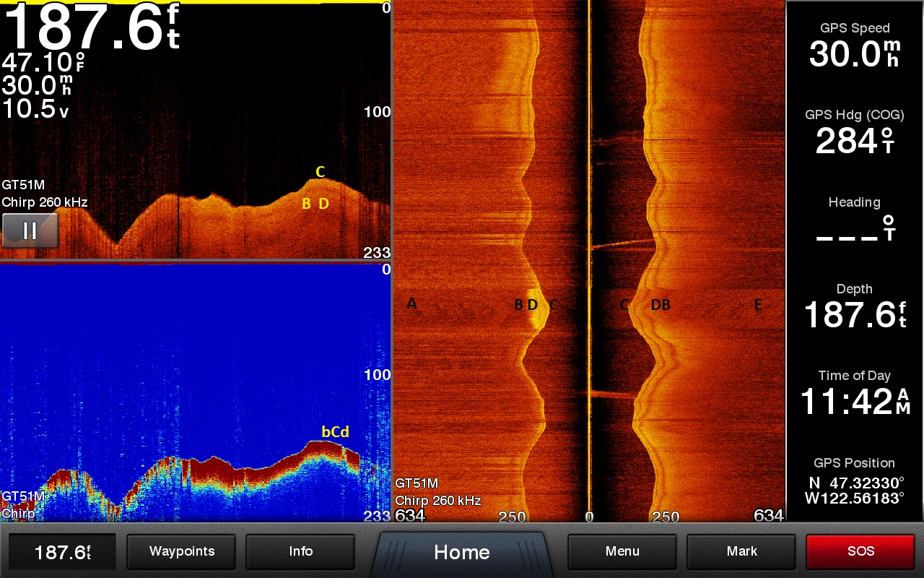This screenshot has width=924, height=578.
Task: Select the Depth field in right sidebar
Action: click(x=855, y=308)
